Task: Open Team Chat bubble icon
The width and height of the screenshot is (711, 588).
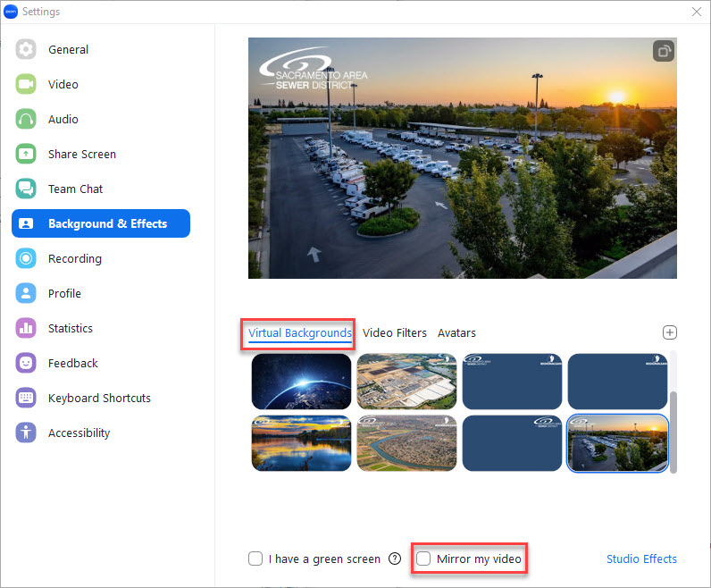Action: [x=26, y=189]
